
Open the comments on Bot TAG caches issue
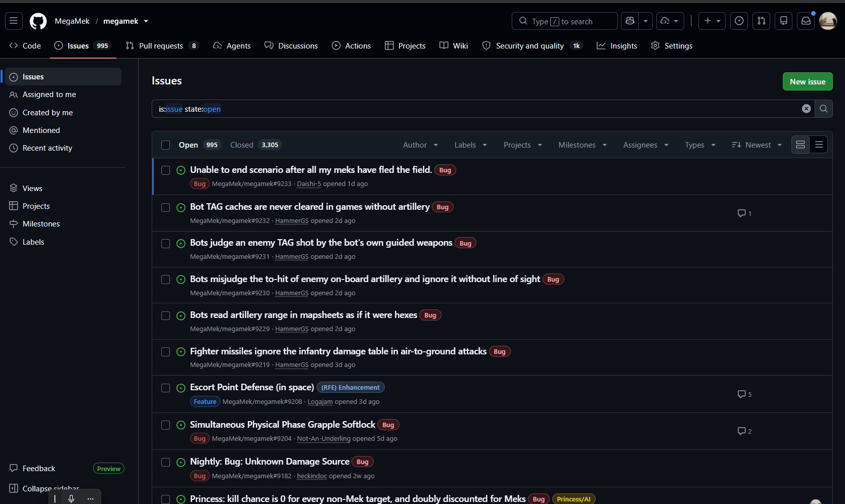744,213
